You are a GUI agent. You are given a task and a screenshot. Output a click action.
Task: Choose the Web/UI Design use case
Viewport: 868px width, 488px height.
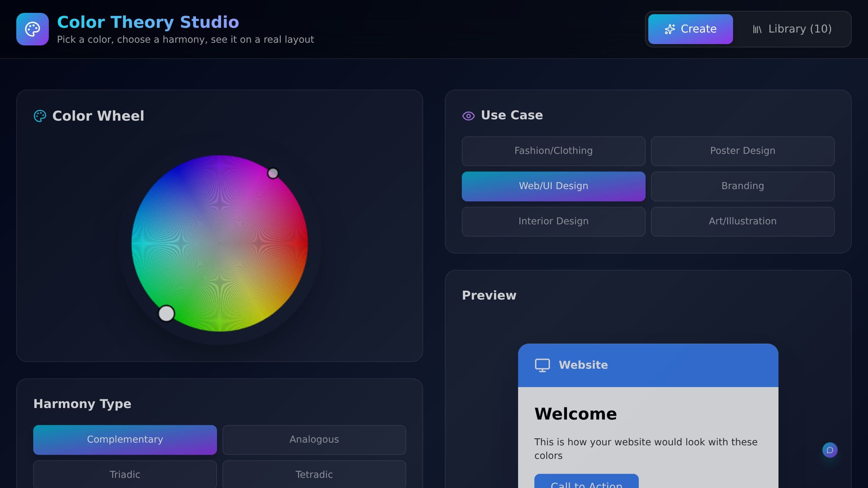pos(553,186)
